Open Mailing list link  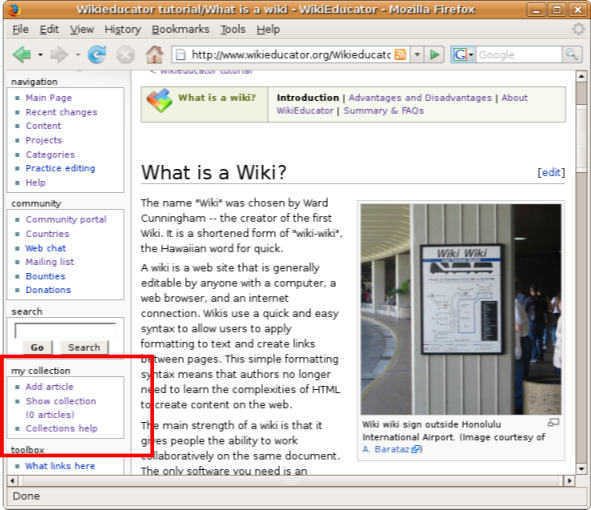point(50,262)
